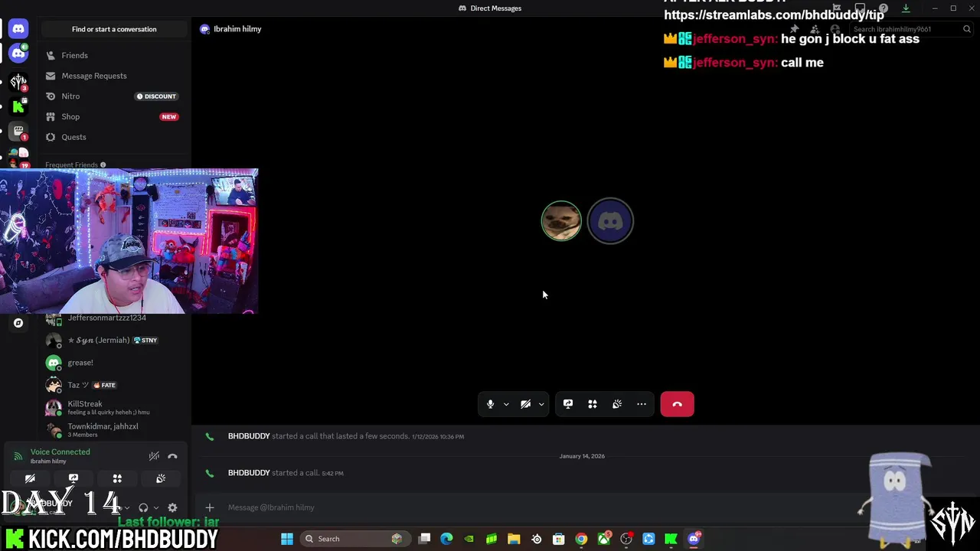Share your screen from the call bar
Viewport: 980px width, 551px height.
568,404
